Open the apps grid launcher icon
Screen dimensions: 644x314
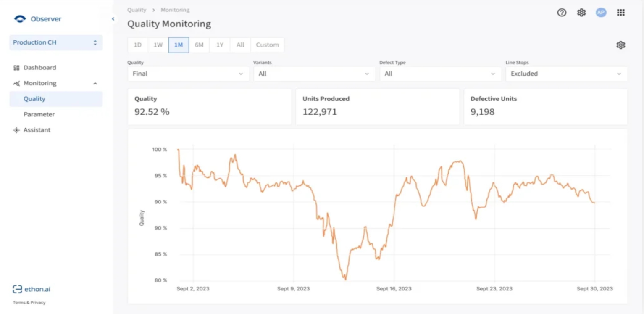pos(620,13)
